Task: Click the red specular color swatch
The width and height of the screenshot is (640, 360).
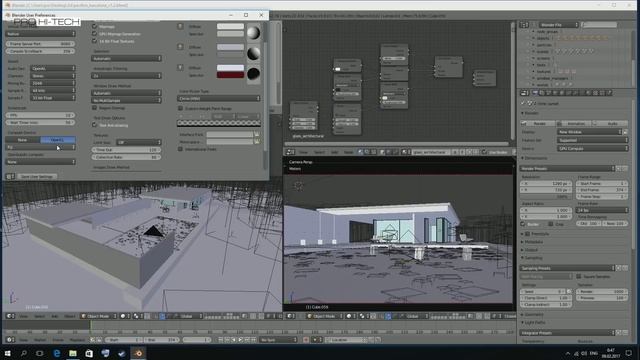Action: [230, 75]
